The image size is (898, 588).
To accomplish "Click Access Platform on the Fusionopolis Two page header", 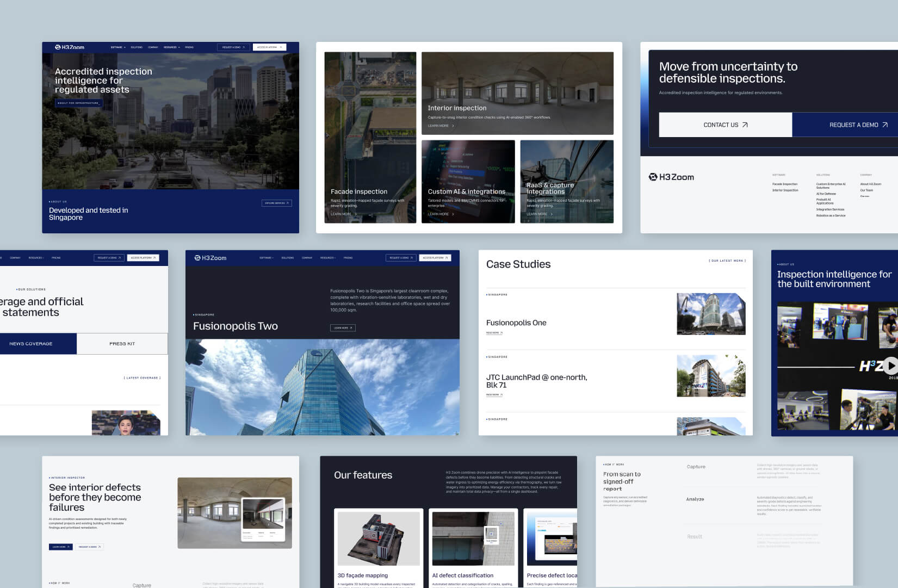I will click(435, 258).
